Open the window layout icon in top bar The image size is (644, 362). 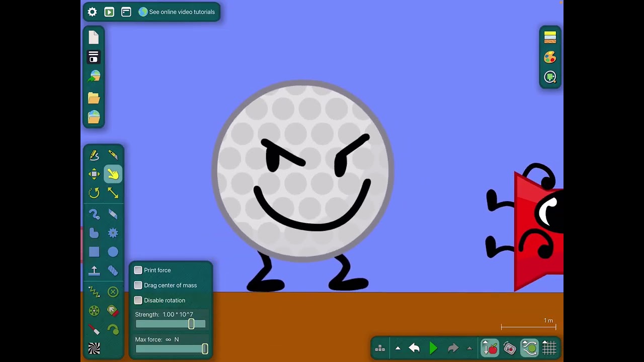pos(126,12)
